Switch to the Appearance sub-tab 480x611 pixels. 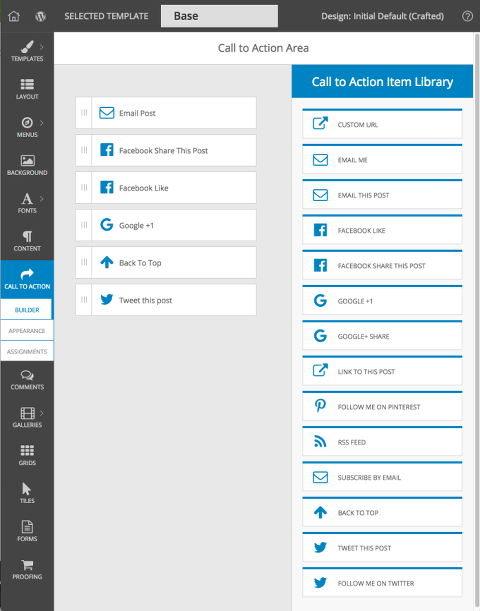pyautogui.click(x=27, y=330)
